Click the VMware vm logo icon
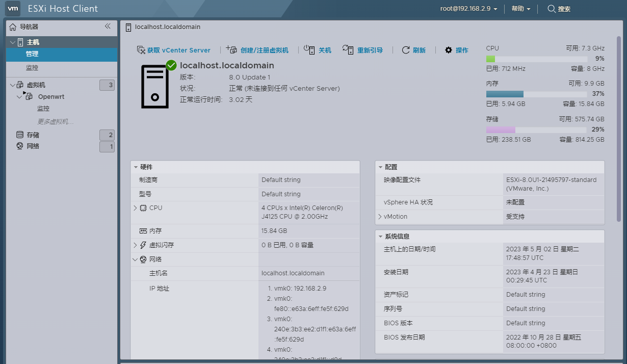627x364 pixels. click(14, 8)
